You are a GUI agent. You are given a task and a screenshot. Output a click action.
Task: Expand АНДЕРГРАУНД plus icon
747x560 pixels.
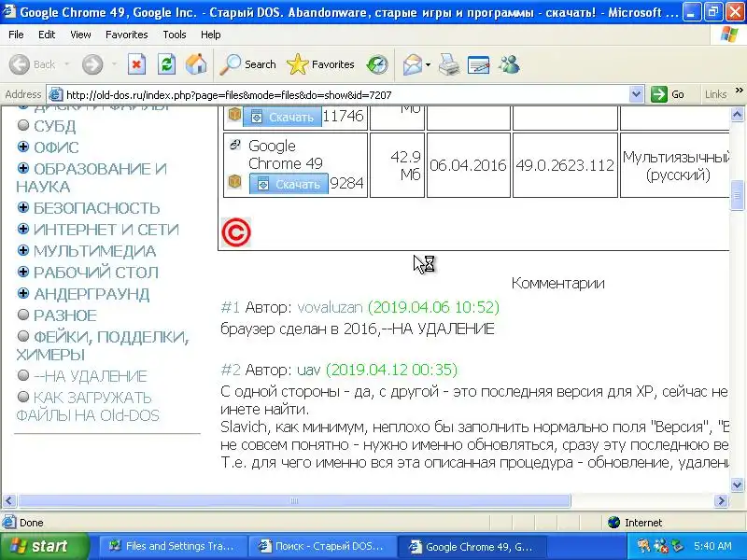[x=22, y=293]
